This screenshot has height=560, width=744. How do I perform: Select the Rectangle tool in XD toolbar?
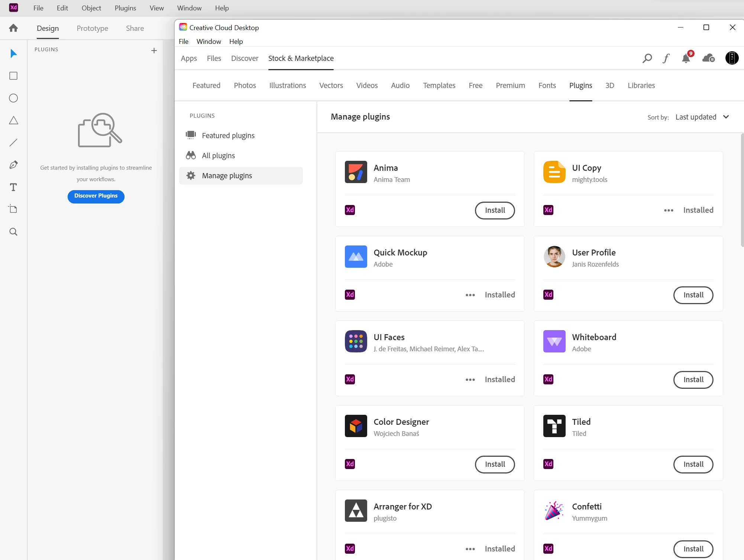13,76
